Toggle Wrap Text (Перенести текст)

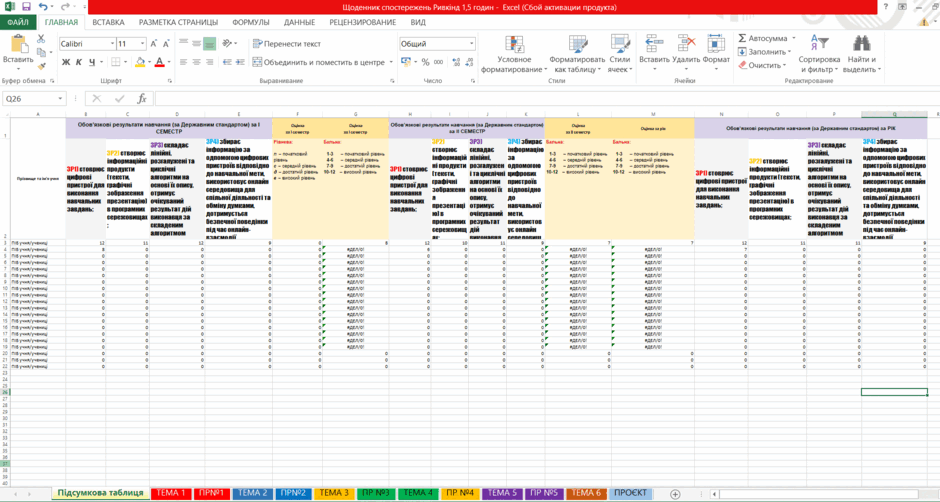287,44
